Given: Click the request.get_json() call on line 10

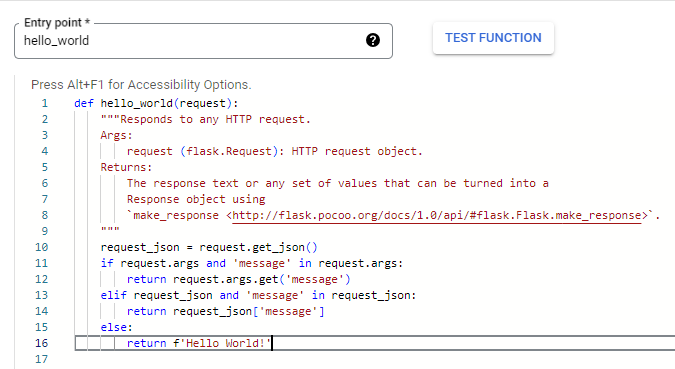Looking at the screenshot, I should coord(258,247).
